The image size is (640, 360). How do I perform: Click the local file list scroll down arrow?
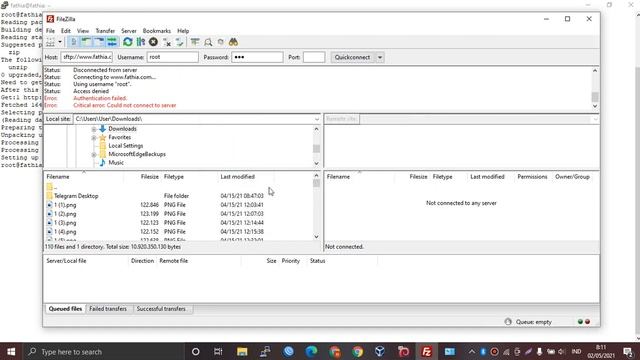(x=316, y=237)
